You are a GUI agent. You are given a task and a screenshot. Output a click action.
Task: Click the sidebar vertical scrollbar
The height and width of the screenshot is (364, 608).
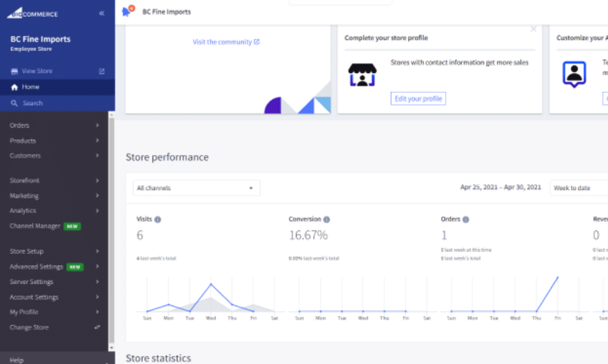(111, 231)
